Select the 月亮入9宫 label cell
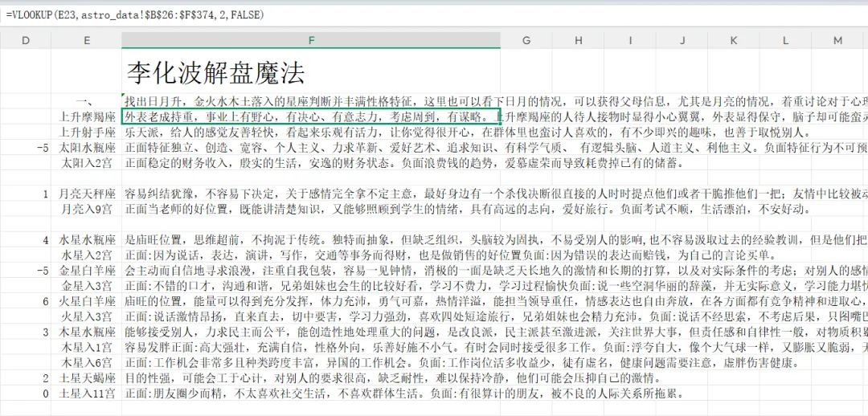The width and height of the screenshot is (868, 416). point(87,209)
